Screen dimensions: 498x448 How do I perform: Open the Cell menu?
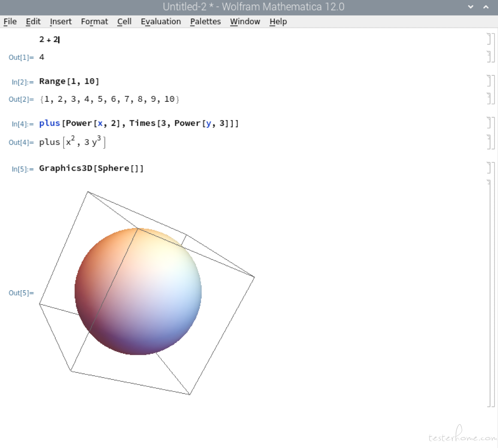pyautogui.click(x=124, y=22)
